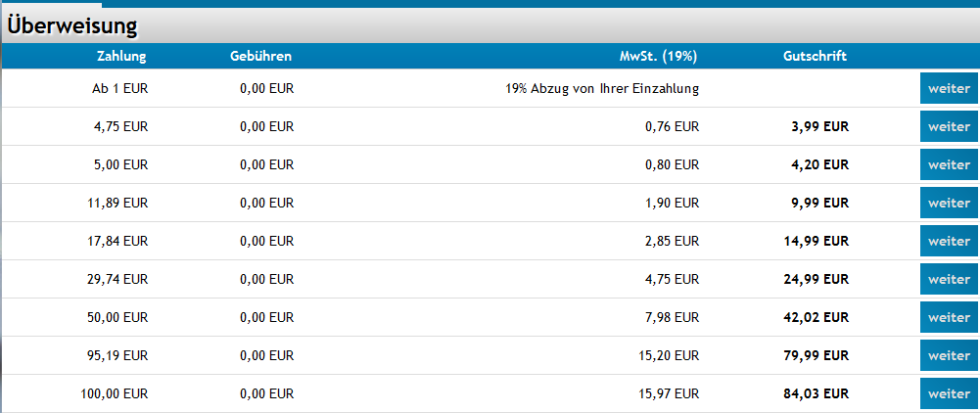Click the 79,99 EUR credit value

point(819,356)
